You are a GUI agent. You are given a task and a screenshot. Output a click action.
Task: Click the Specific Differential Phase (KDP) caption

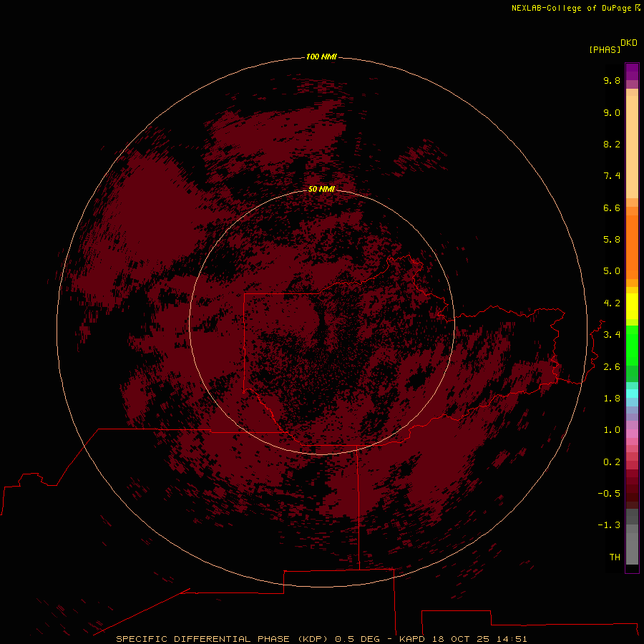pyautogui.click(x=221, y=639)
